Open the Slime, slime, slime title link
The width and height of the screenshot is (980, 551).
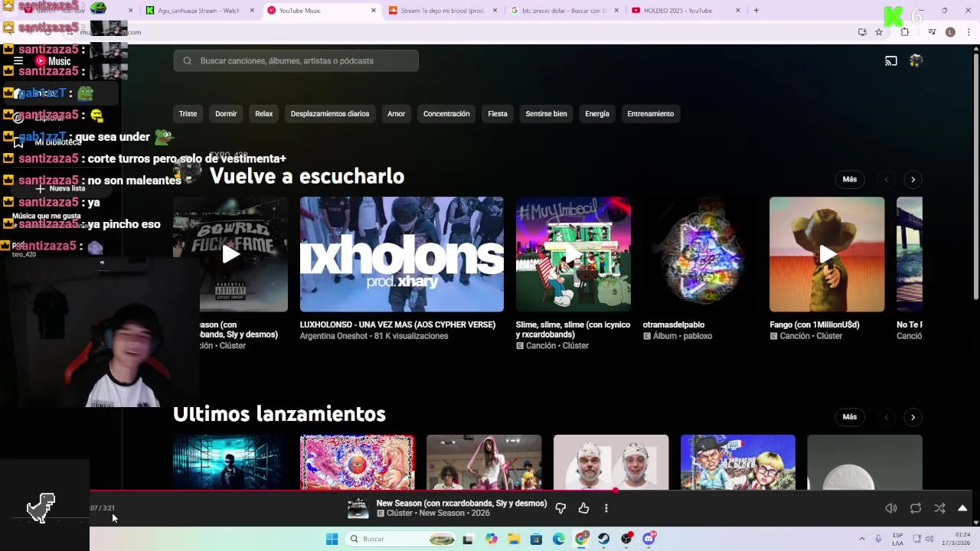(573, 329)
